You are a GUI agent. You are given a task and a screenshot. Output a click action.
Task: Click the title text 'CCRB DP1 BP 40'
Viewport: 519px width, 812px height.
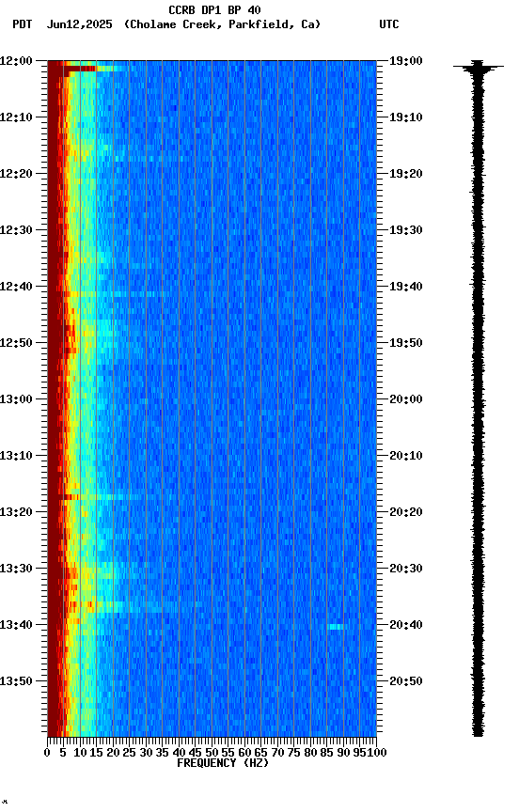pyautogui.click(x=214, y=9)
